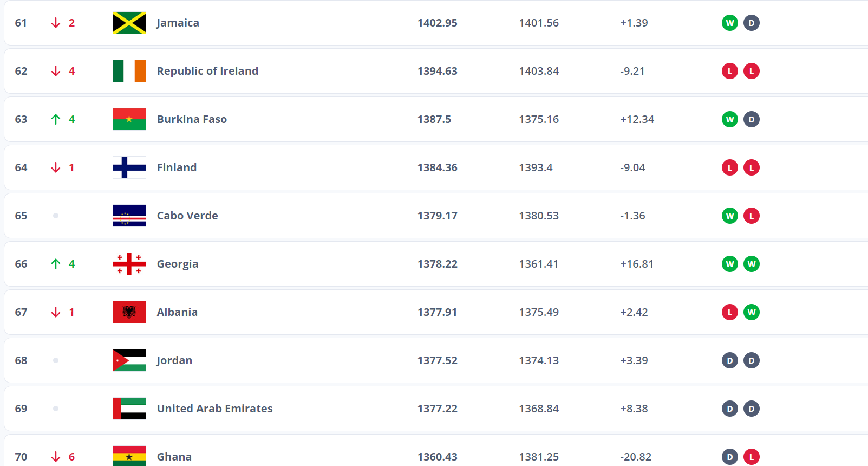Click the Jamaica flag icon
Viewport: 868px width, 466px height.
click(129, 23)
